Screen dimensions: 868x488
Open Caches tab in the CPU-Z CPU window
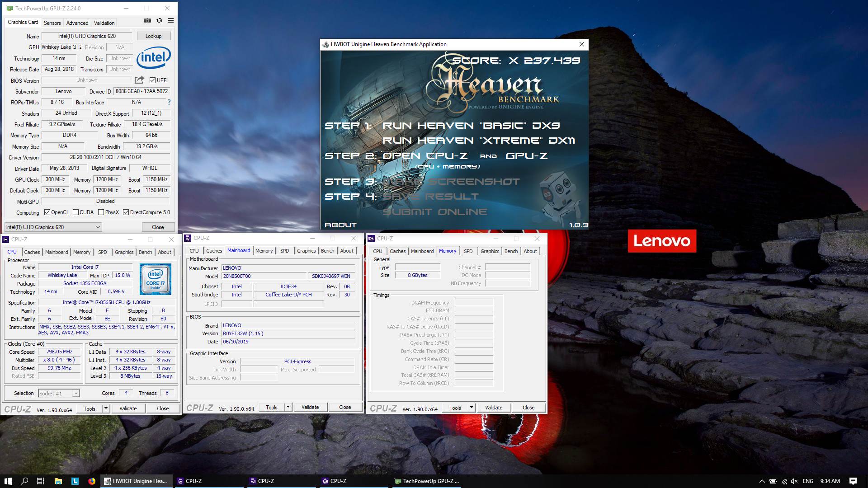(32, 252)
